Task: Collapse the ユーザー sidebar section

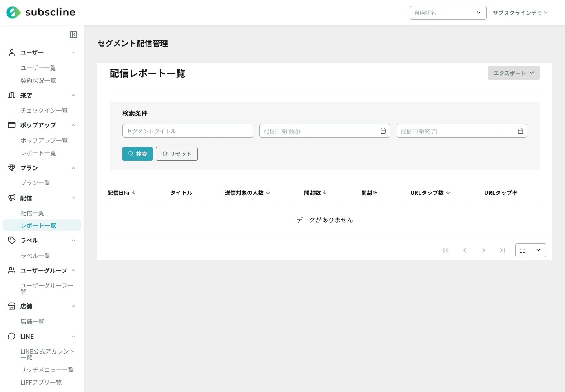Action: click(73, 53)
